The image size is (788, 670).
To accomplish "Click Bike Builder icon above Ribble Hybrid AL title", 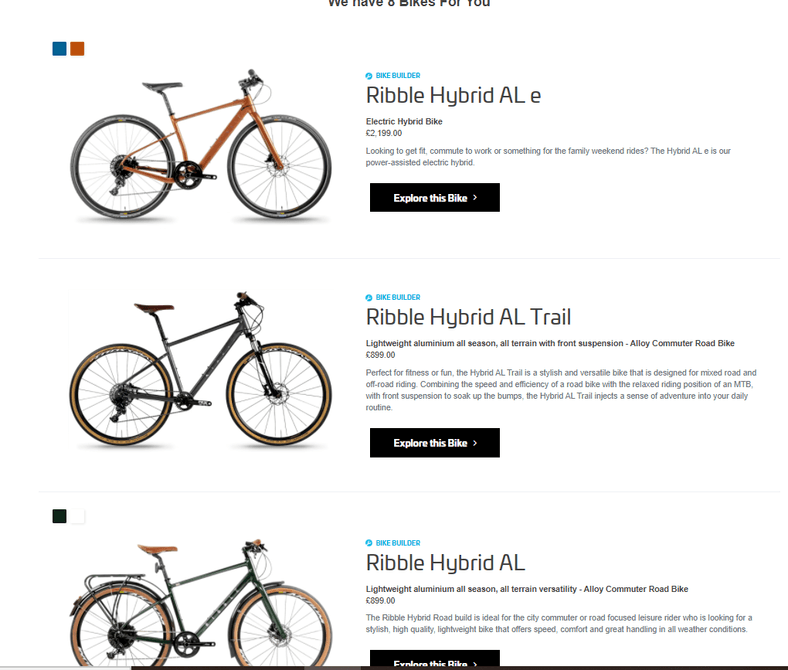I will click(369, 543).
